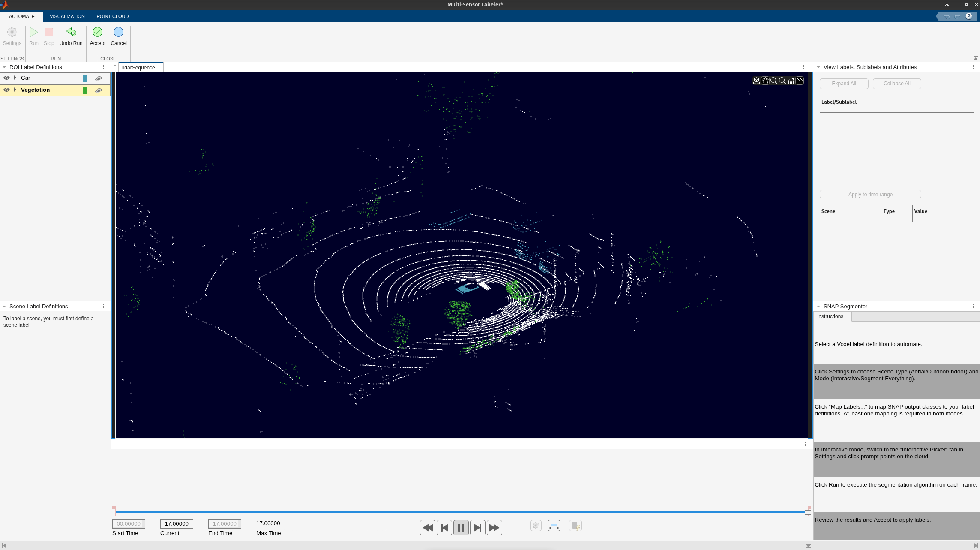This screenshot has width=980, height=550.
Task: Click the red Stop icon
Action: point(49,36)
